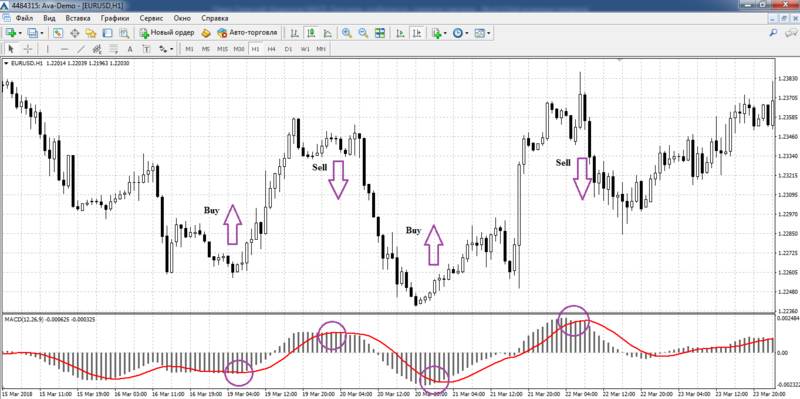Set timeframe to D1
The height and width of the screenshot is (399, 800).
coord(288,49)
